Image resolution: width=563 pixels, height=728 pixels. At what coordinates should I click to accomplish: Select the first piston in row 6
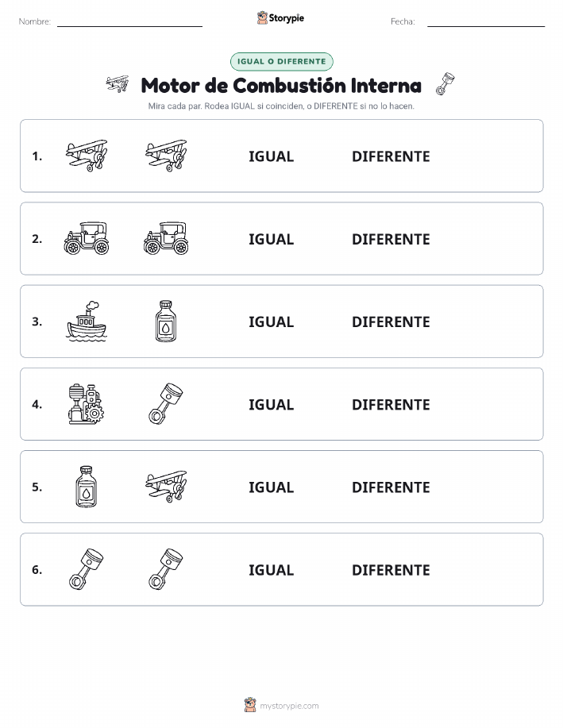[87, 568]
